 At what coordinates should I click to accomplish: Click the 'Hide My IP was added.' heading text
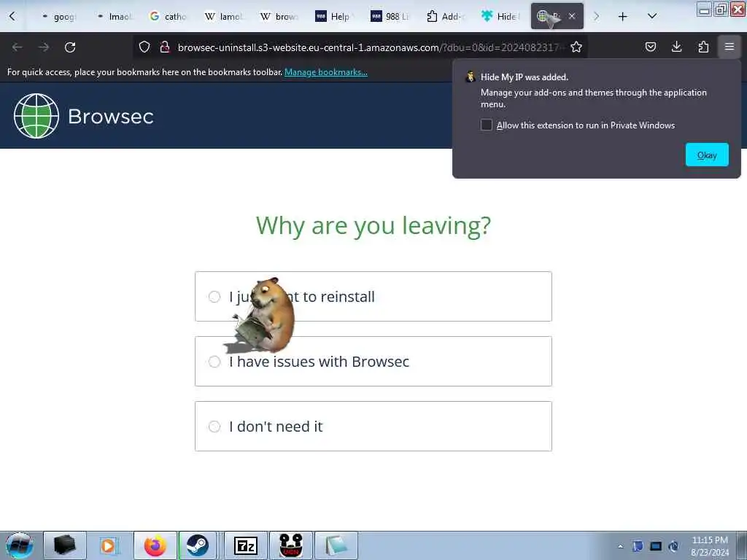[524, 77]
